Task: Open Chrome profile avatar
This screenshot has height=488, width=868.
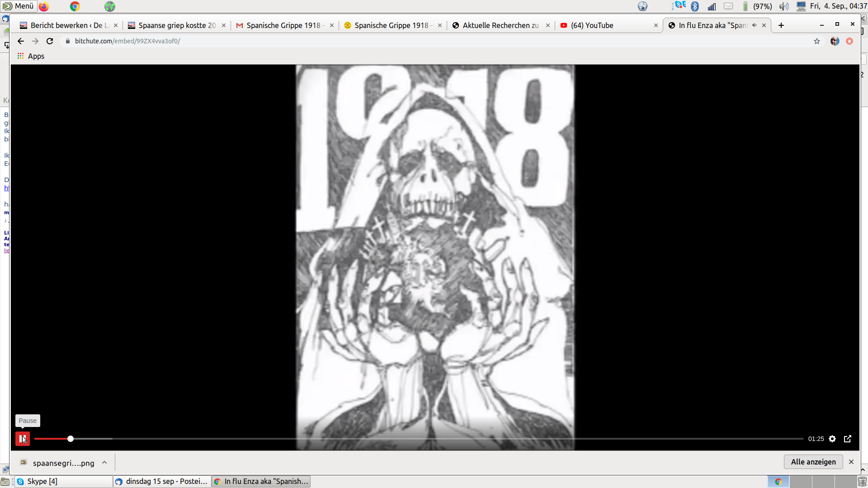Action: point(835,41)
